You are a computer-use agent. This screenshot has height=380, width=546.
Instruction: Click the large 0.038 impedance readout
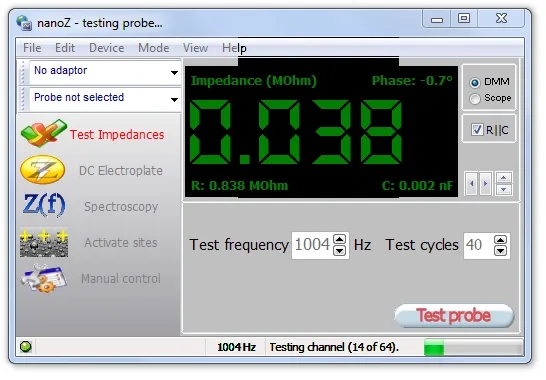click(x=296, y=132)
